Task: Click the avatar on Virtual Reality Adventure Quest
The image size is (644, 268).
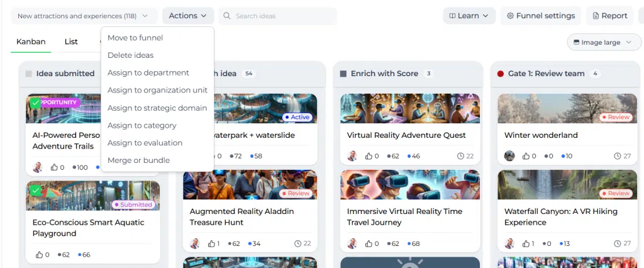Action: click(x=352, y=156)
